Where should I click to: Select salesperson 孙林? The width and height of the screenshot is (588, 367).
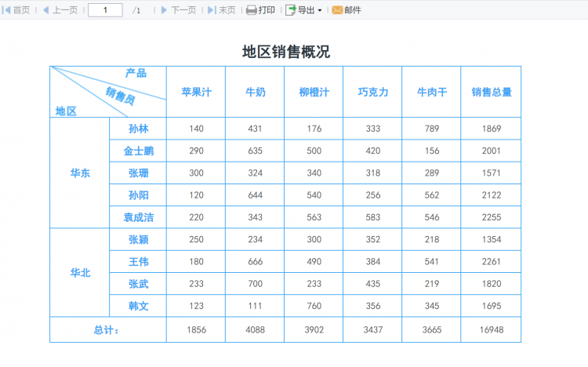coord(138,129)
